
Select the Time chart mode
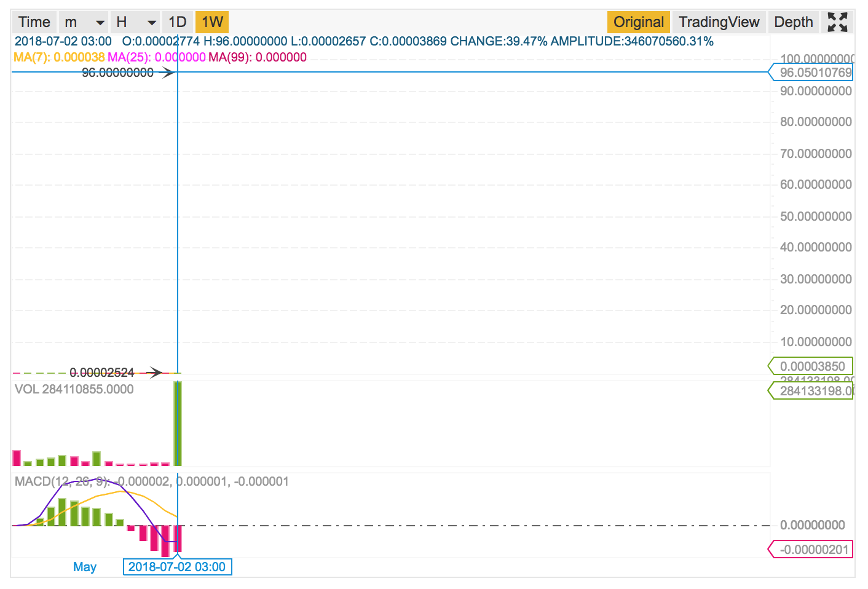pos(34,22)
